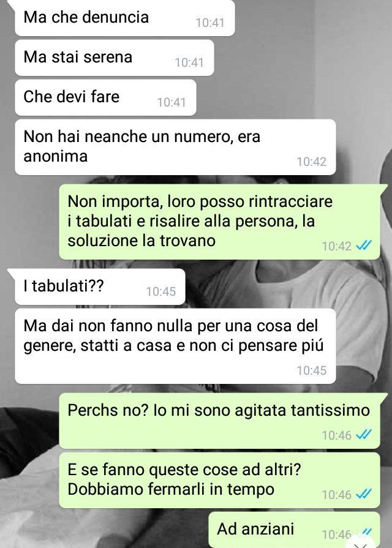Tap the 10:41 timestamp beside 'Ma che denuncia'
The height and width of the screenshot is (548, 392).
(210, 23)
